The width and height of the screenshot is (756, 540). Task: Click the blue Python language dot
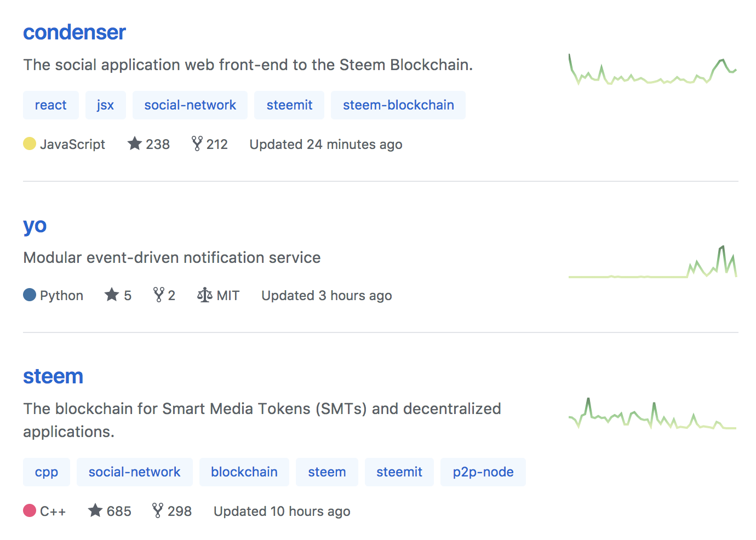point(30,295)
